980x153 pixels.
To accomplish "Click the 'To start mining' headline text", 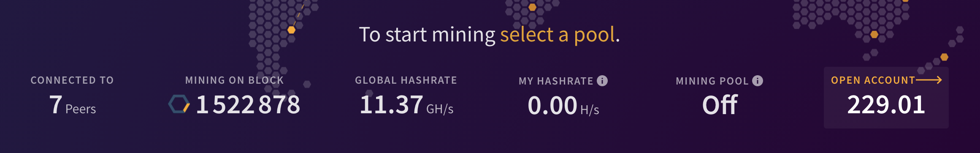I will tap(427, 35).
